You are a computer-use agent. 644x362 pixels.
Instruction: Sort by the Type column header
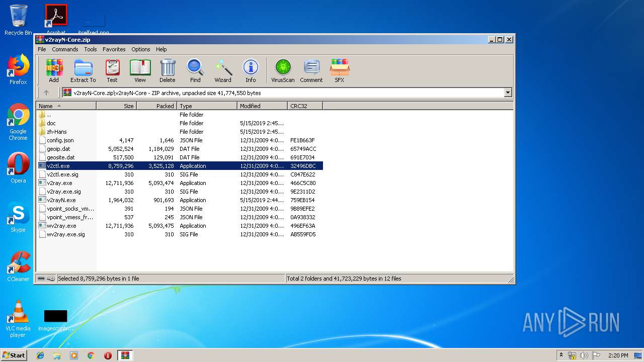[x=207, y=106]
